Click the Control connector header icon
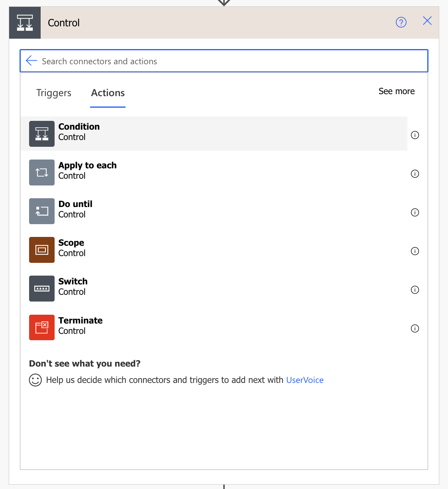448x489 pixels. [25, 23]
